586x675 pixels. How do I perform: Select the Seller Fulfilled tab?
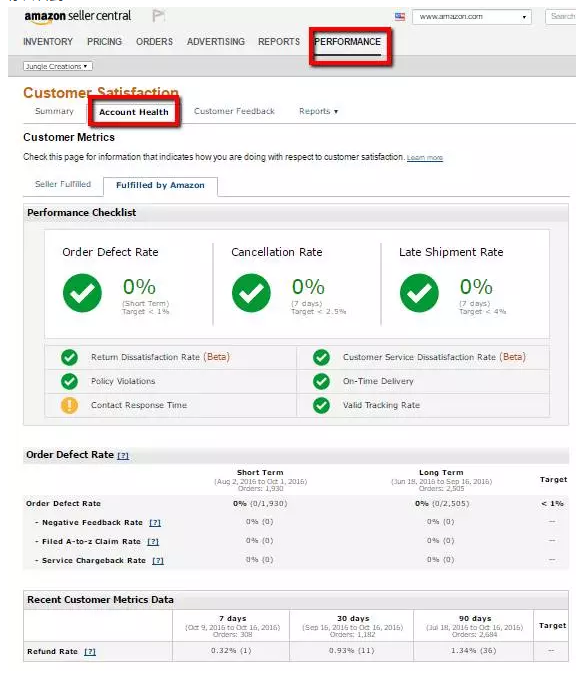point(63,184)
